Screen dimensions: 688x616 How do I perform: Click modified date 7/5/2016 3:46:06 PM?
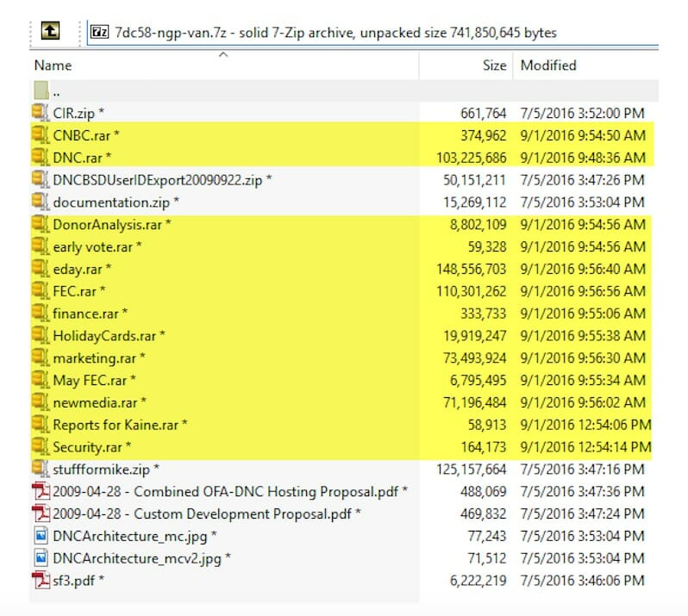[582, 582]
